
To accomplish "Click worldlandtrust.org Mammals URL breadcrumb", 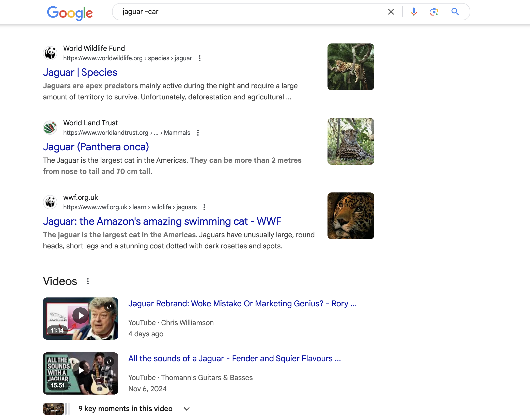I will [127, 133].
